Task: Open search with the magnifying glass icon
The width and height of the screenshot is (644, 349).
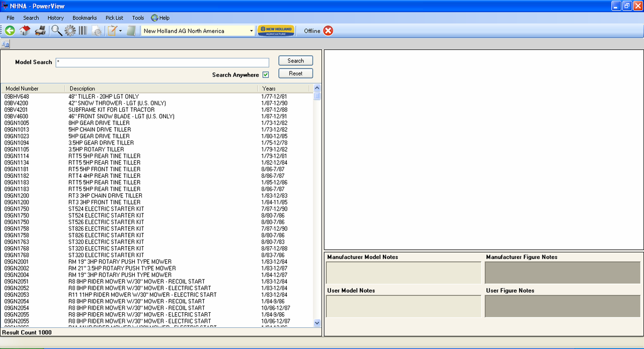Action: tap(57, 31)
